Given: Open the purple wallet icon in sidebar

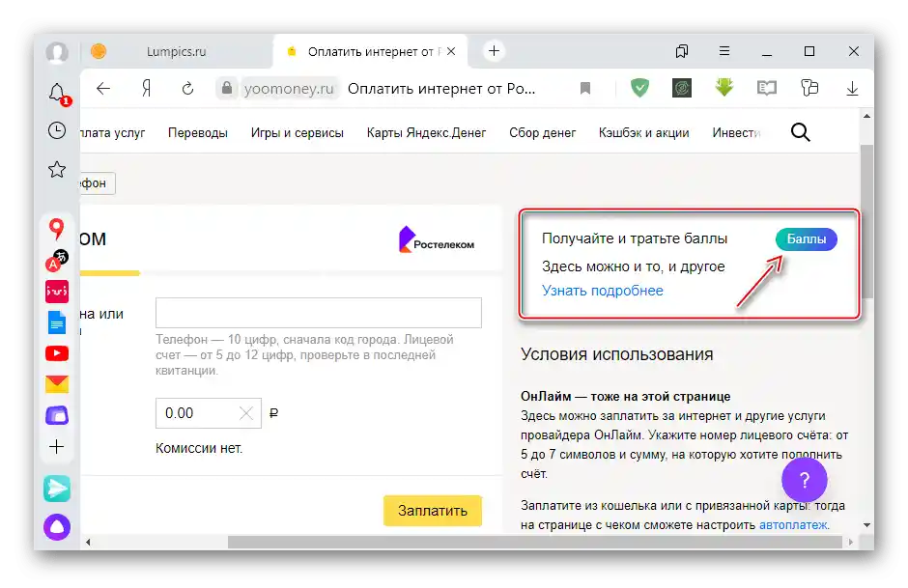Looking at the screenshot, I should pyautogui.click(x=57, y=415).
